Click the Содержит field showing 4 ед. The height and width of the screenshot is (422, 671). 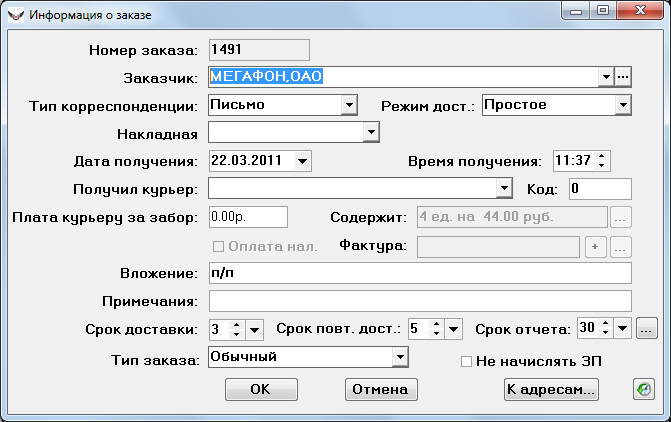click(512, 217)
